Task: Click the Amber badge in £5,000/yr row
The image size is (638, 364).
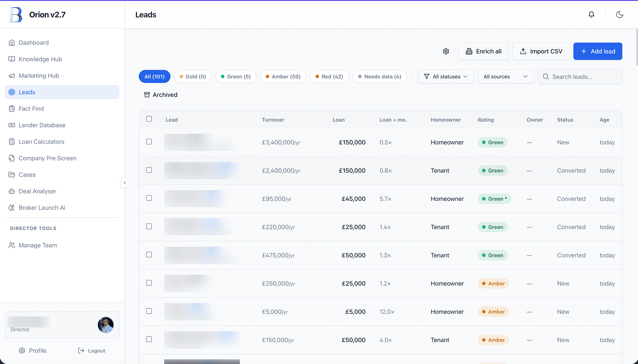Action: 493,312
